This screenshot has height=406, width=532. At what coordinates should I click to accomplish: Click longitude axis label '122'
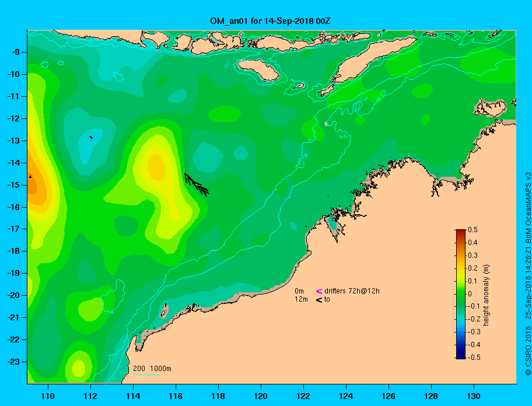click(303, 396)
